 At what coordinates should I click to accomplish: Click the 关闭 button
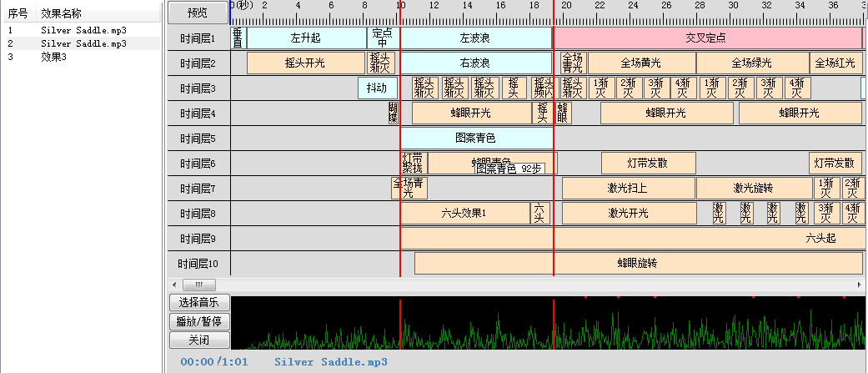(x=199, y=339)
